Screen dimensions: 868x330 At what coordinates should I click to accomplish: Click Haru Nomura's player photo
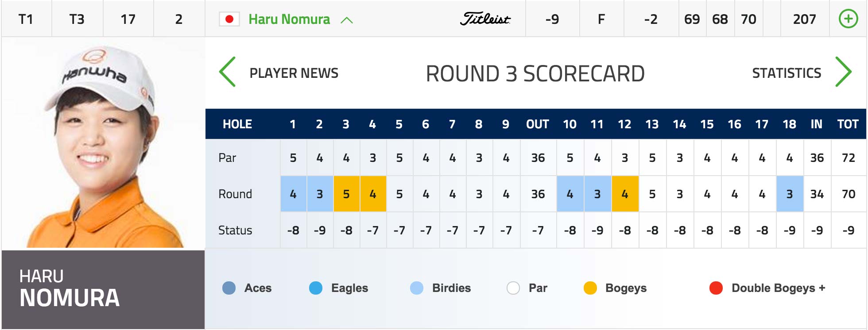coord(103,143)
